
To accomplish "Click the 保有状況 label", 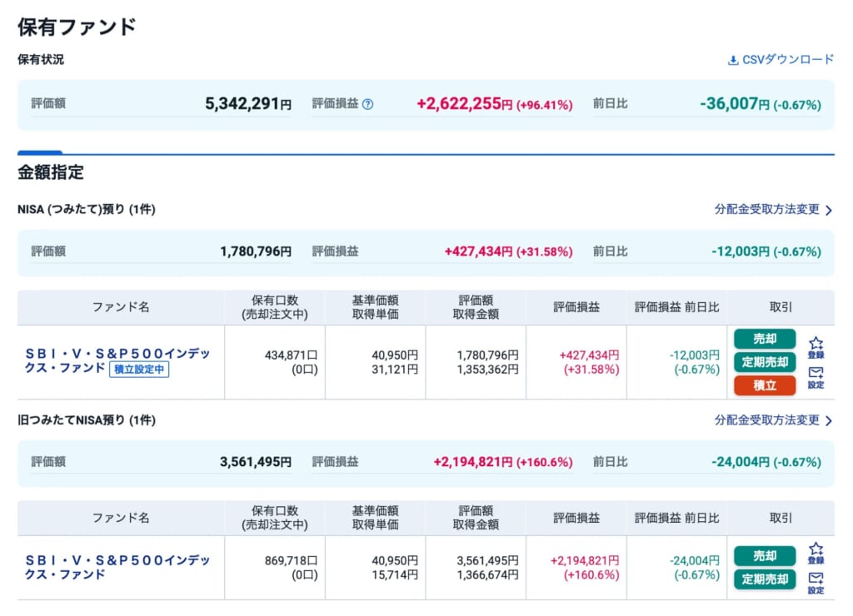I will point(41,59).
